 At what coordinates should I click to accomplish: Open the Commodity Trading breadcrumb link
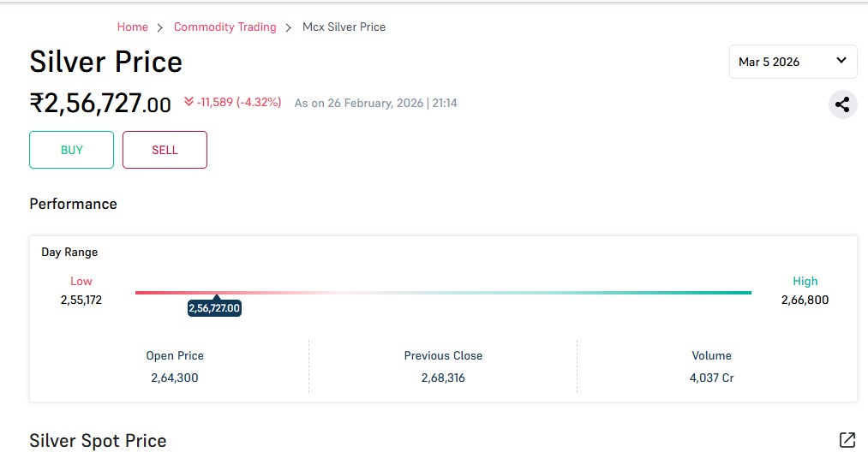click(x=224, y=27)
